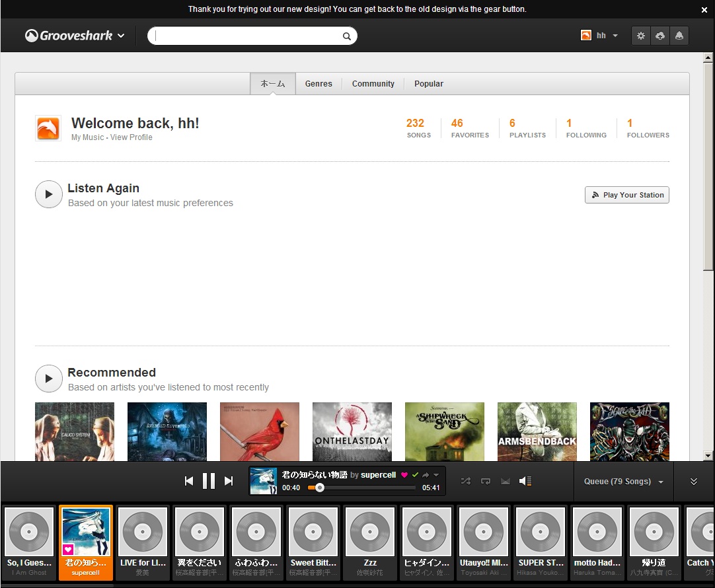The width and height of the screenshot is (715, 588).
Task: Open the Escape the Fate album cover
Action: (630, 431)
